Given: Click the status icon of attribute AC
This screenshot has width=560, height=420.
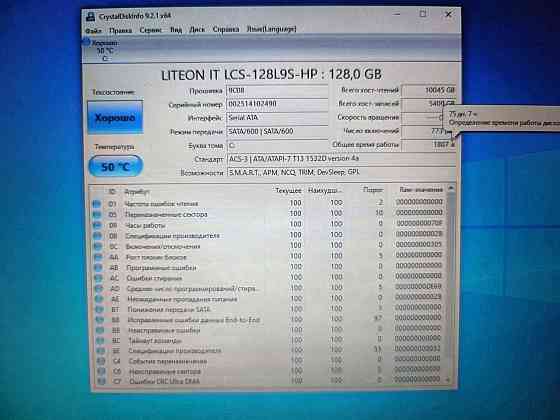Looking at the screenshot, I should point(99,278).
